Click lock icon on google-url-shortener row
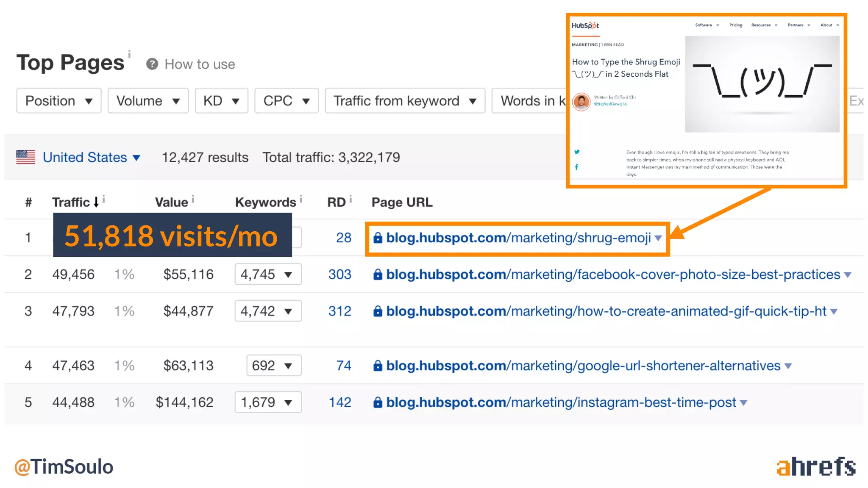This screenshot has width=868, height=488. click(x=378, y=366)
